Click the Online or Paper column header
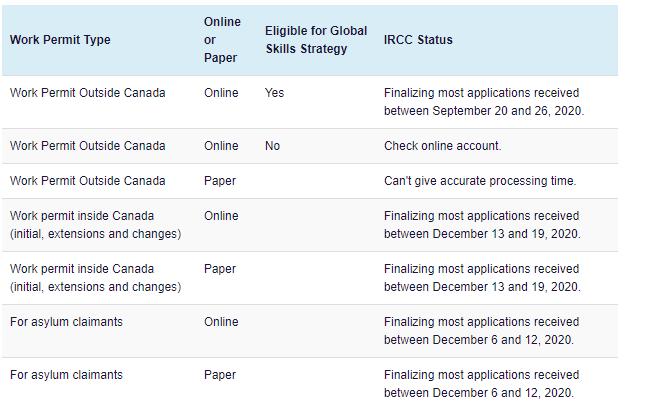The height and width of the screenshot is (403, 653). (x=222, y=40)
